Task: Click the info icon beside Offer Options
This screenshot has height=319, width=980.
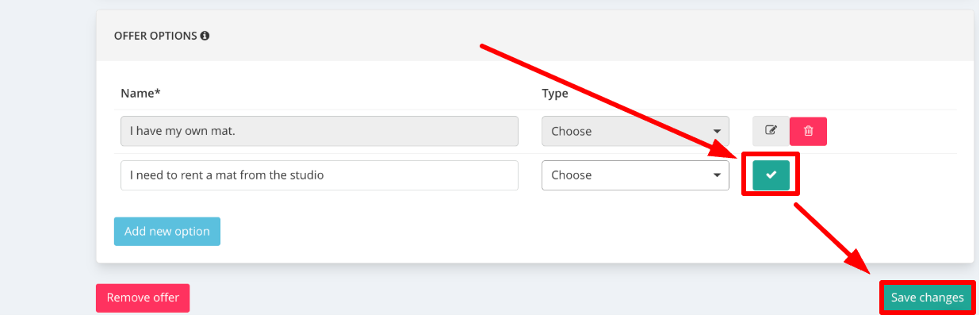Action: tap(205, 36)
